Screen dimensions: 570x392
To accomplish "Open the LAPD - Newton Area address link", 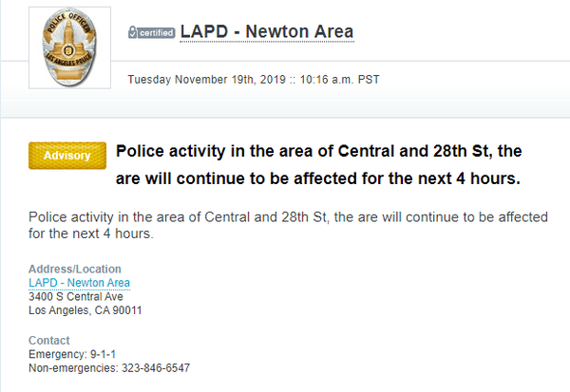I will point(79,283).
